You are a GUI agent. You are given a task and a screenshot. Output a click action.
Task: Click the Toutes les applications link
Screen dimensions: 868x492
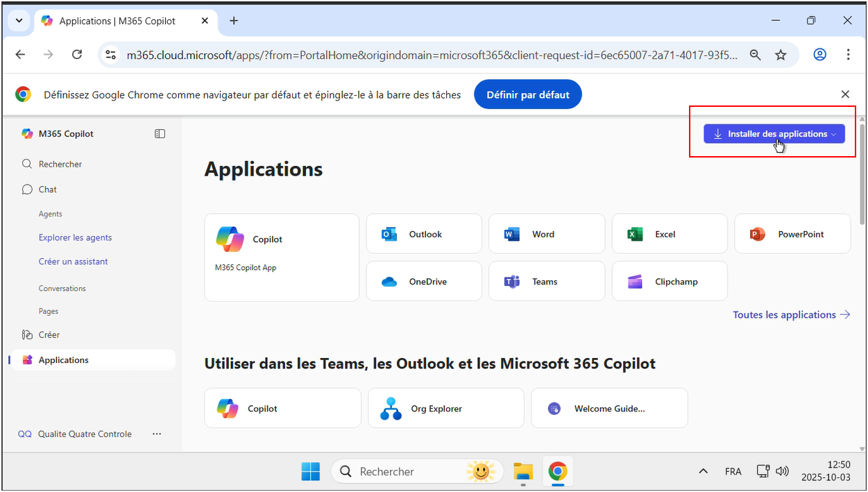[x=791, y=314]
